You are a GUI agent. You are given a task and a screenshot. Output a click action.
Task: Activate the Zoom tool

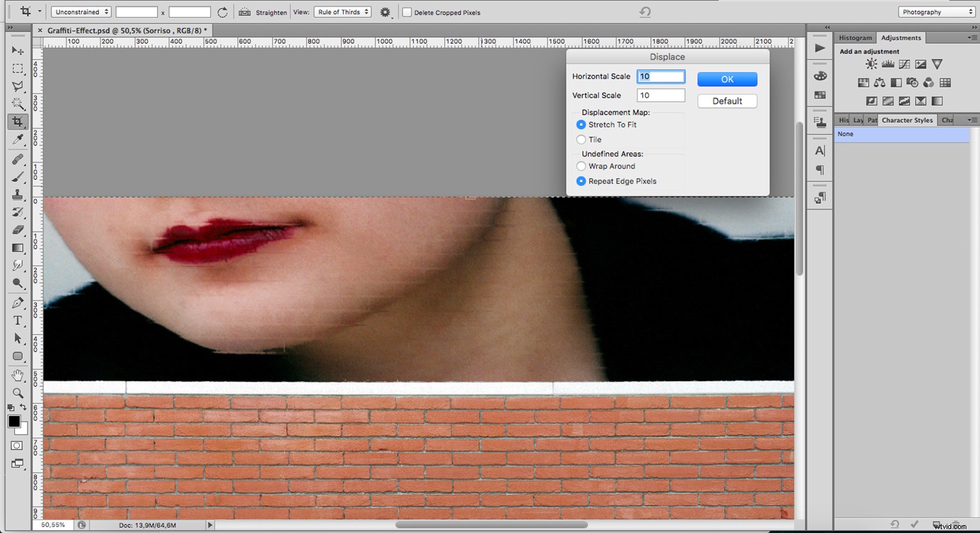coord(18,393)
